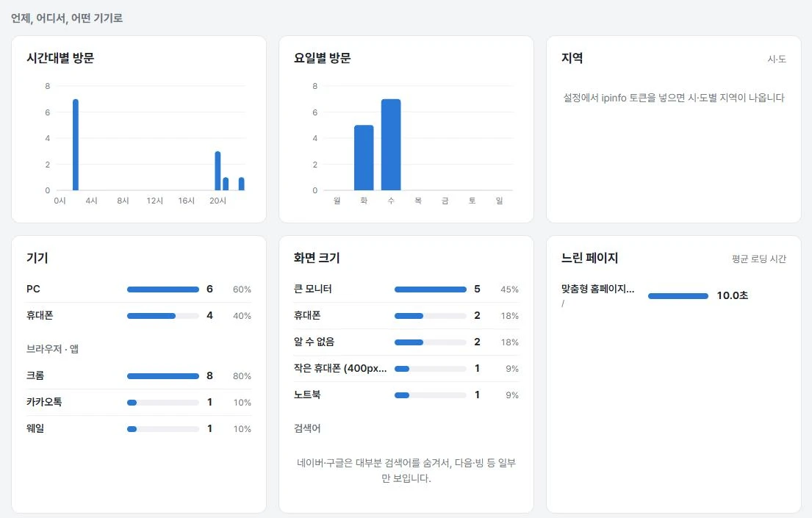Select the 휴대폰 progress bar under 기기
The image size is (812, 518).
[162, 316]
